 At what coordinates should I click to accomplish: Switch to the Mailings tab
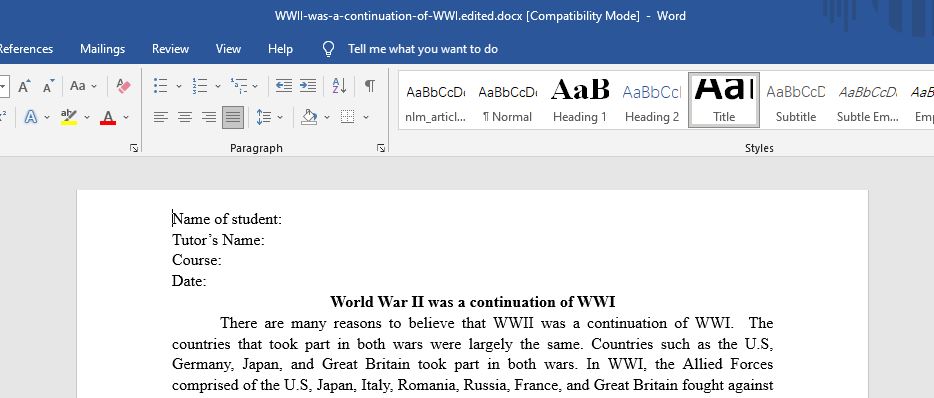click(x=102, y=49)
